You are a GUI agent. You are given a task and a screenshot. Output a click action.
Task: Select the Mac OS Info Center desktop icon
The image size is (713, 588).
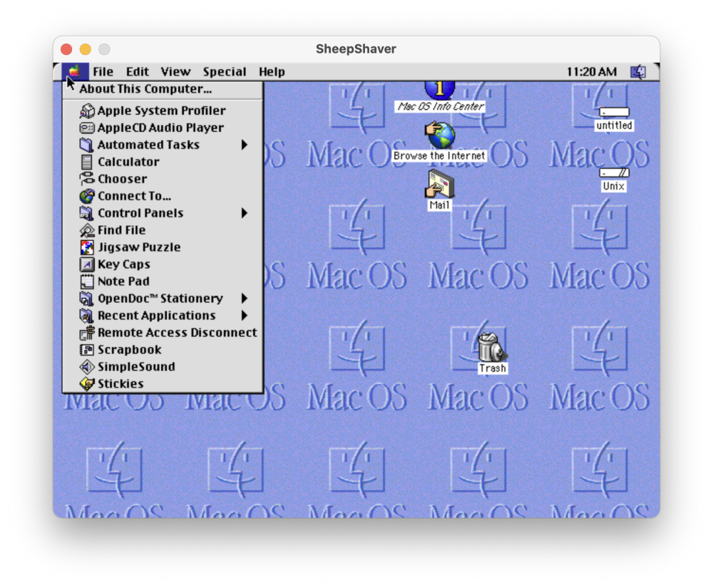440,91
